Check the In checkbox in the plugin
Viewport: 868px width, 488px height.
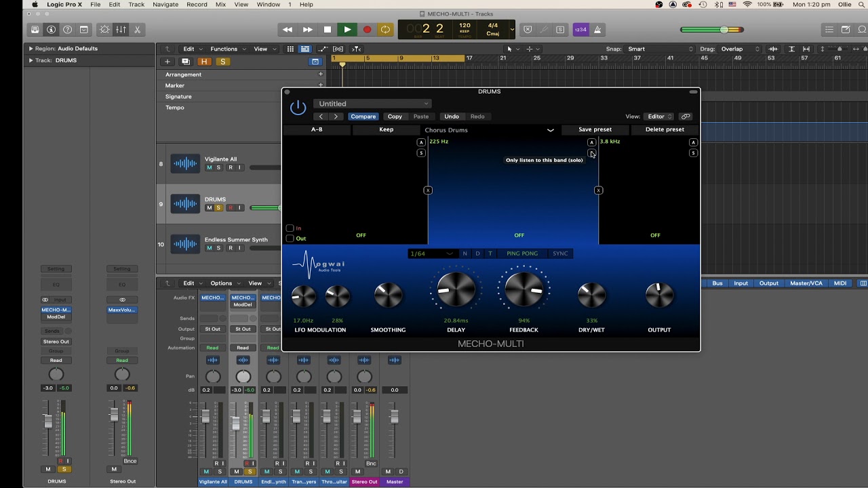tap(290, 228)
